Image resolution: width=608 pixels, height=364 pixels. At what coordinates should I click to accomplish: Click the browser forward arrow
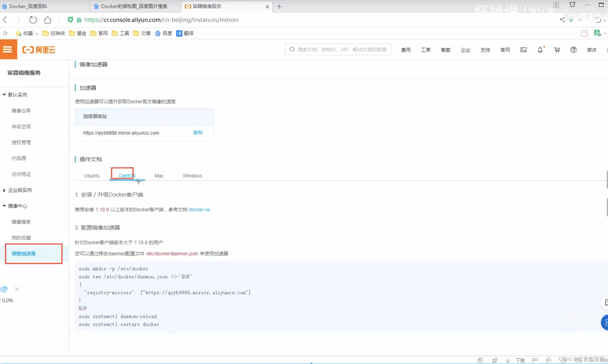pos(18,20)
